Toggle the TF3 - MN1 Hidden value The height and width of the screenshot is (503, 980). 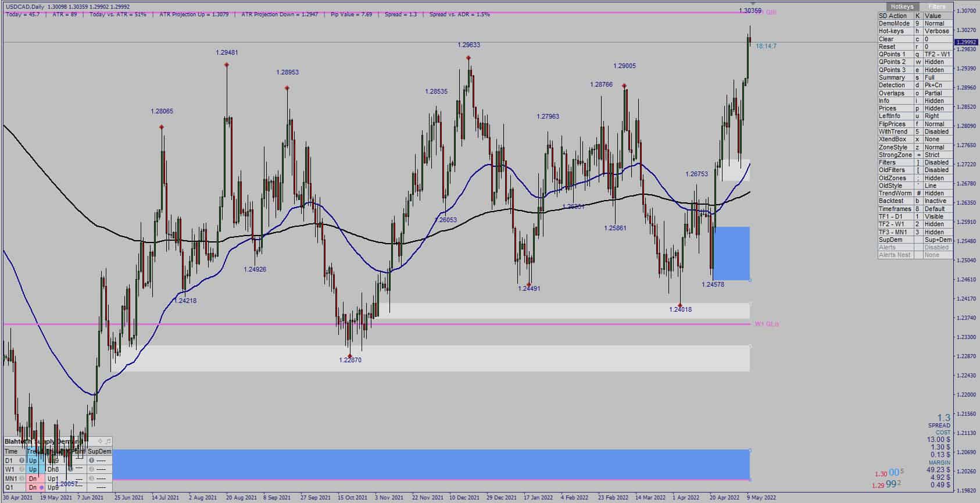937,232
